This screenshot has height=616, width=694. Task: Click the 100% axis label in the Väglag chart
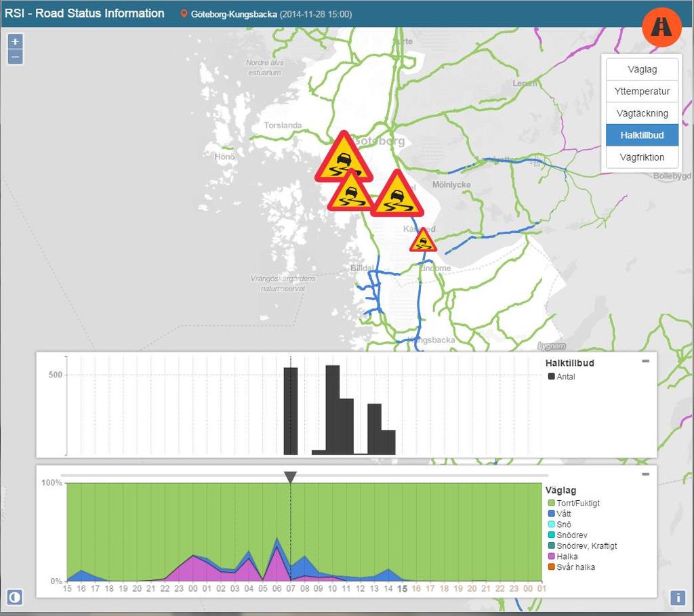tap(52, 482)
